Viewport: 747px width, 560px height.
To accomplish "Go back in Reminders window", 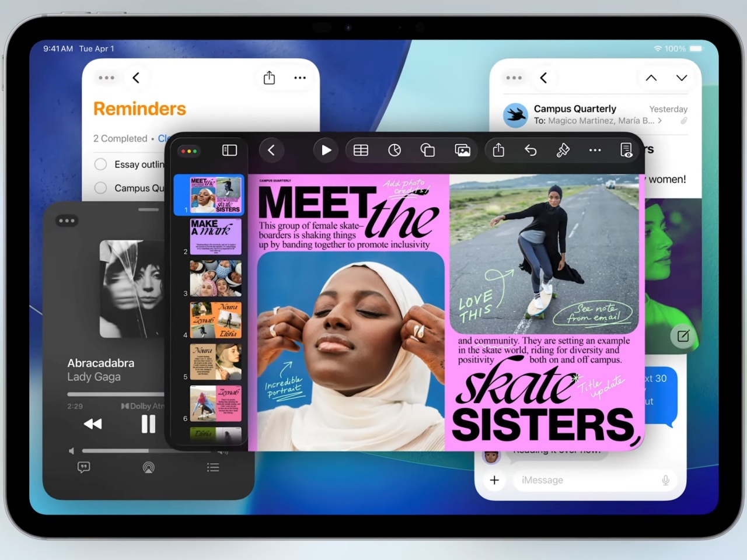I will click(136, 78).
